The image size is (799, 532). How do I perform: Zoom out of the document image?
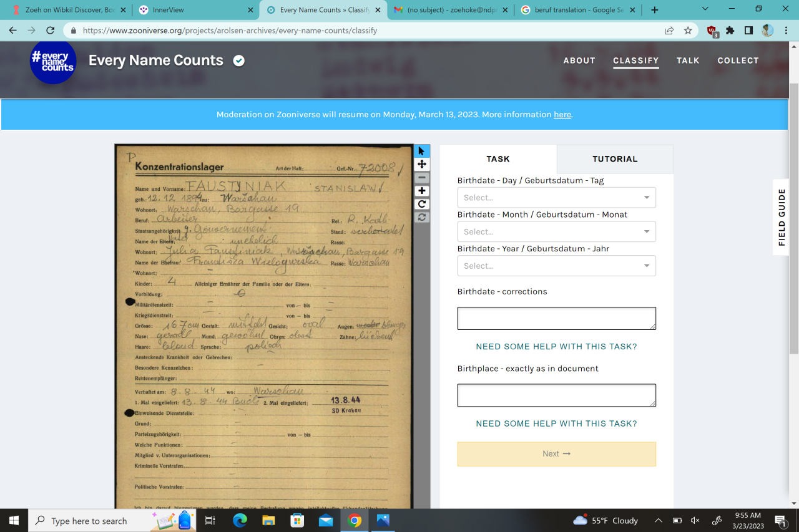(x=422, y=178)
